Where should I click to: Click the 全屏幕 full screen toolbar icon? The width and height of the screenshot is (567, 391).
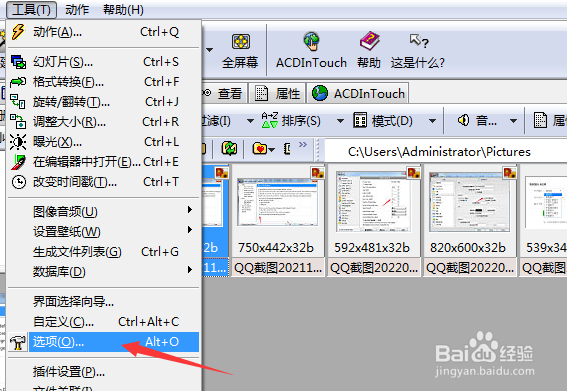[240, 42]
